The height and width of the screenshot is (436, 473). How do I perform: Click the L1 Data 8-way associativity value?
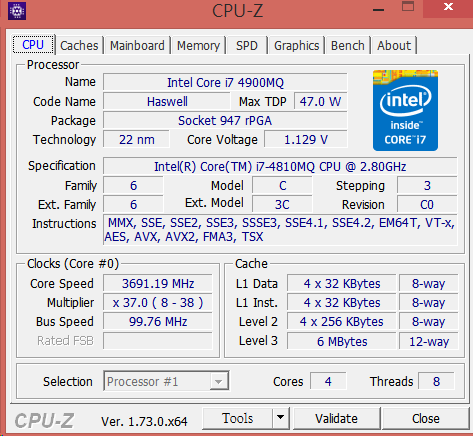pyautogui.click(x=429, y=284)
